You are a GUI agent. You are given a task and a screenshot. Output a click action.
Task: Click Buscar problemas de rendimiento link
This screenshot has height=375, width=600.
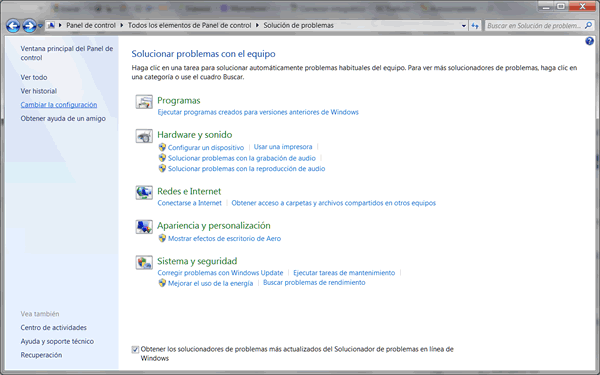point(314,283)
